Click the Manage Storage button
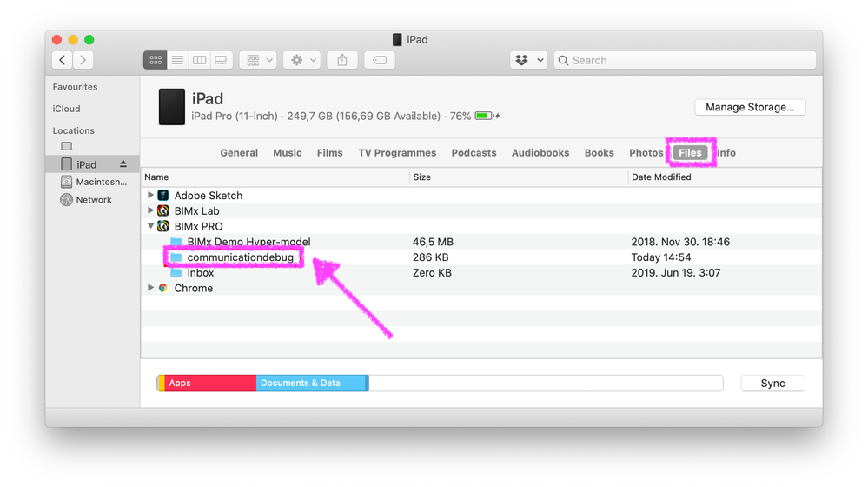 pyautogui.click(x=750, y=107)
